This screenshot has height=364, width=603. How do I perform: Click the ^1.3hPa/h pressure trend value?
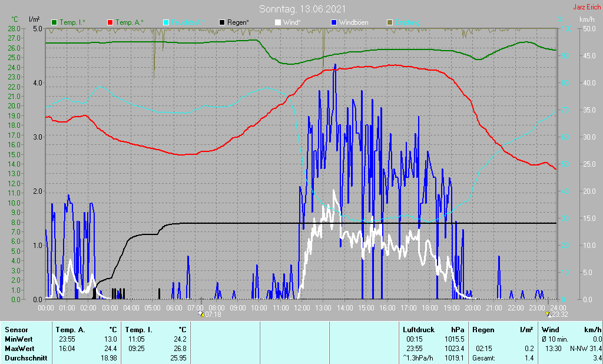[x=418, y=358]
